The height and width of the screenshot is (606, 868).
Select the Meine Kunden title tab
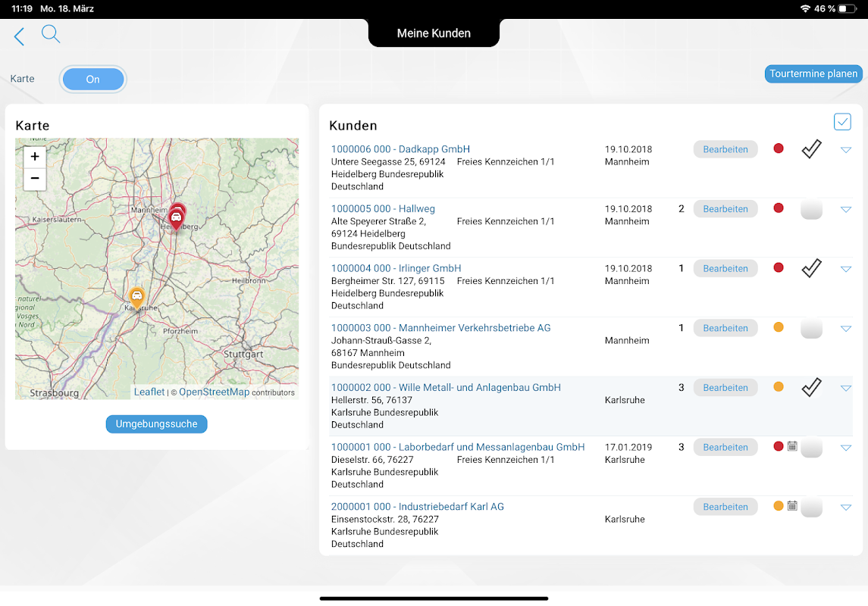pos(434,33)
